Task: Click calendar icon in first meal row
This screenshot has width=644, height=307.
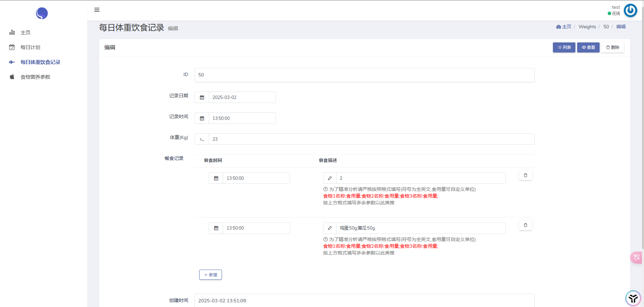Action: tap(216, 178)
